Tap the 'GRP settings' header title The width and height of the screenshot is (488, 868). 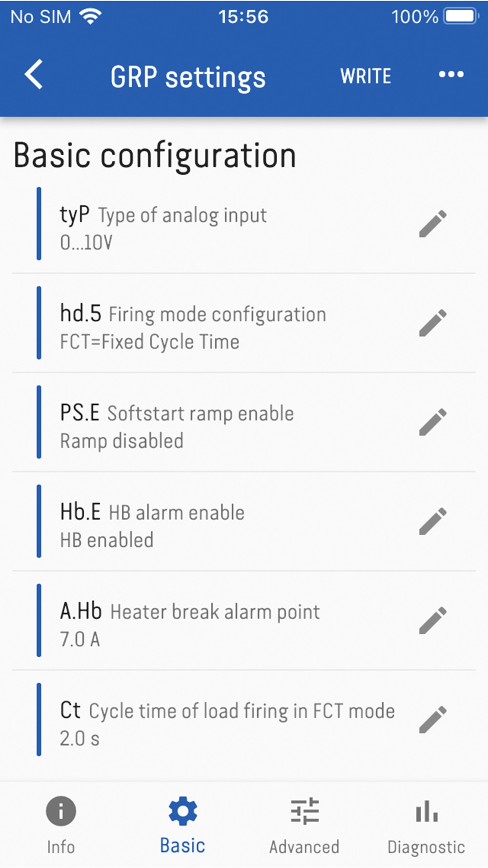(x=188, y=77)
